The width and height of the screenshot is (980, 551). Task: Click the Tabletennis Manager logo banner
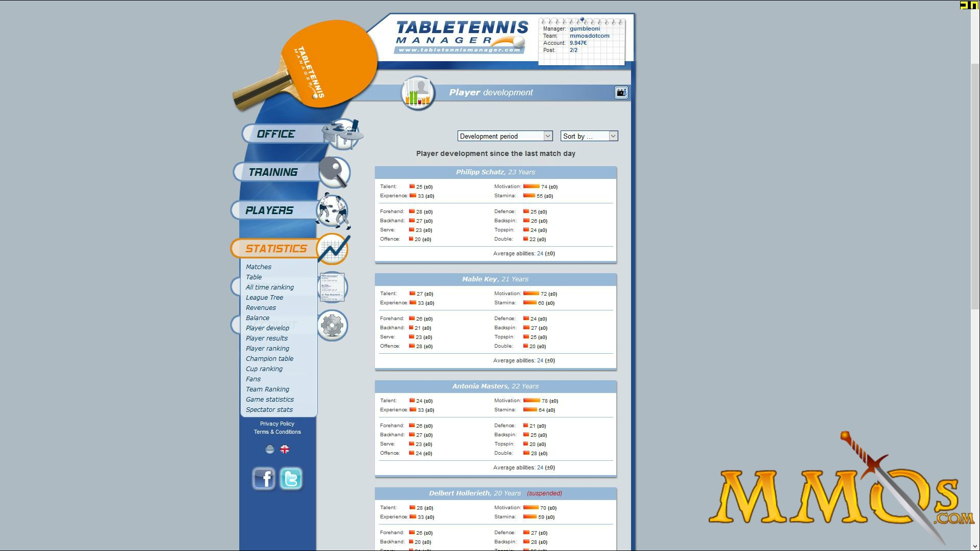point(461,37)
